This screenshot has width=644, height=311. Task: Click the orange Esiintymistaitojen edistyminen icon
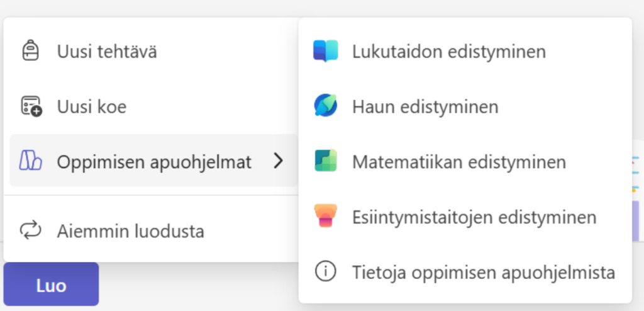point(325,217)
